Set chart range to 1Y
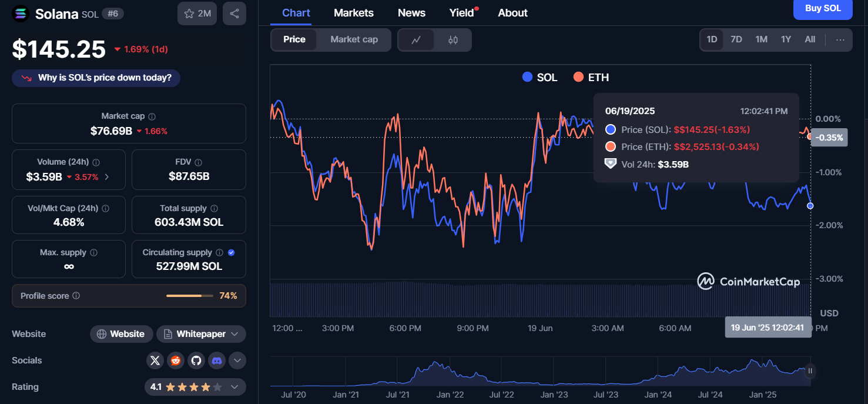This screenshot has height=404, width=868. click(786, 39)
